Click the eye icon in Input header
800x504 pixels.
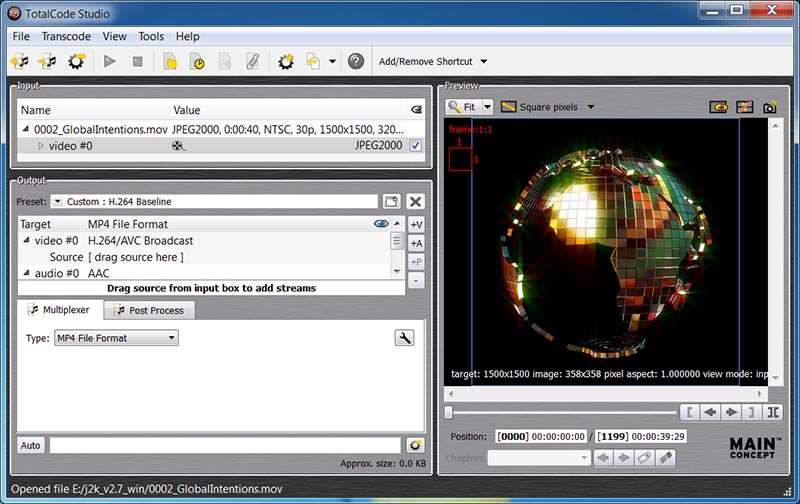416,110
